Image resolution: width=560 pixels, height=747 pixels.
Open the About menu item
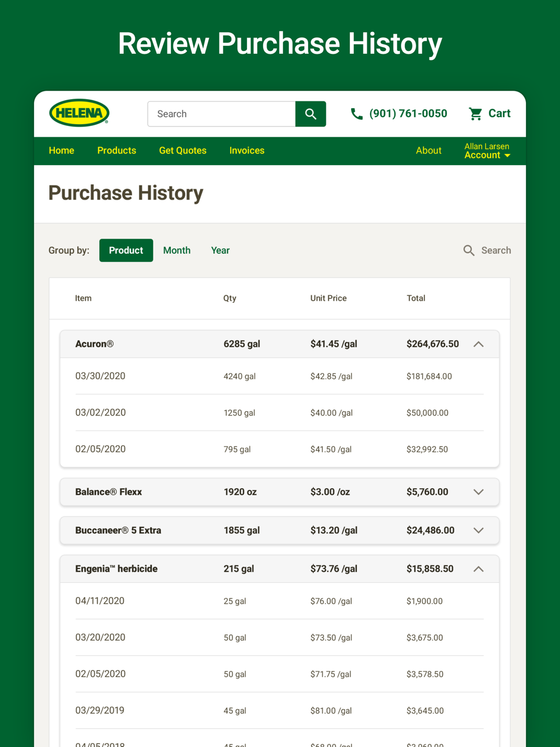coord(428,151)
